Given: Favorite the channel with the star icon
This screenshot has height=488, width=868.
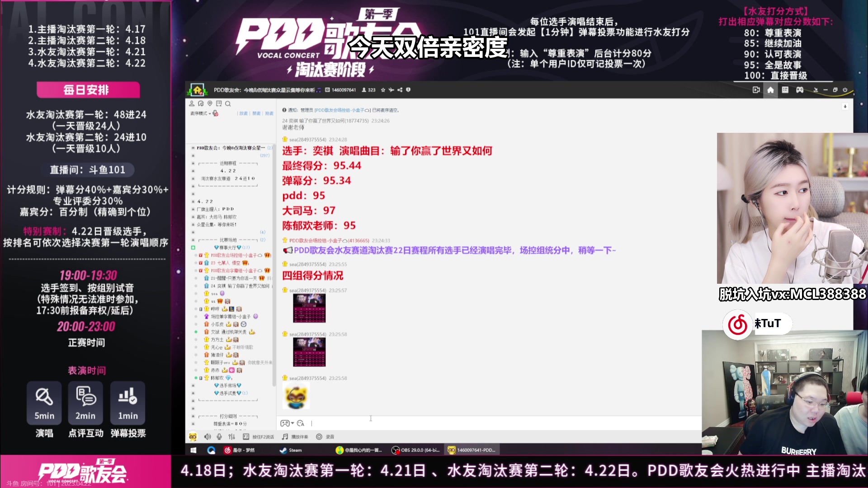Looking at the screenshot, I should pyautogui.click(x=383, y=90).
